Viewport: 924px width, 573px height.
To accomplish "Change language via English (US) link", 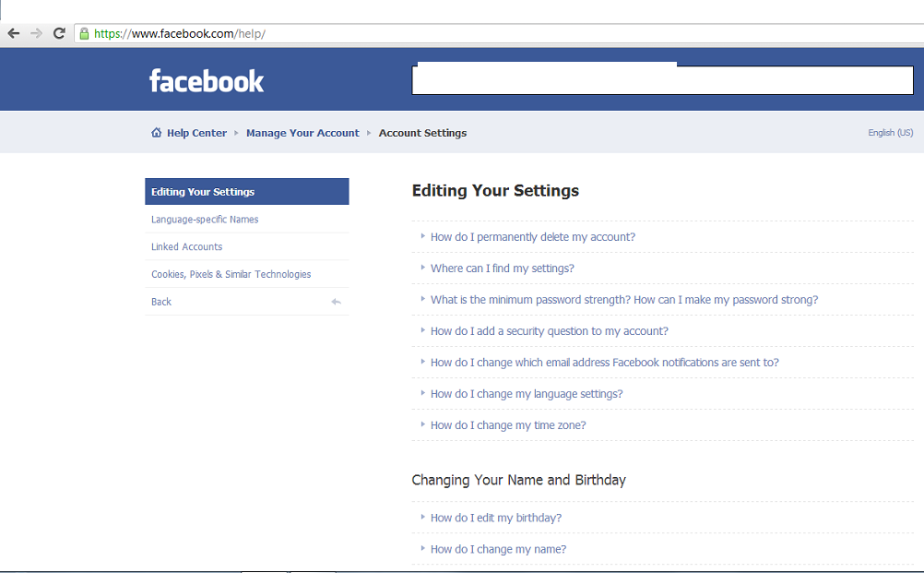I will click(x=891, y=133).
